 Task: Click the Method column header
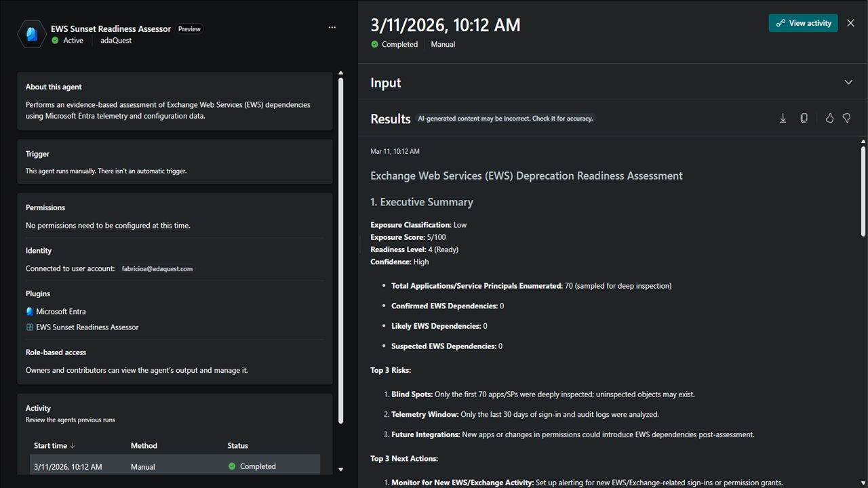(x=144, y=446)
